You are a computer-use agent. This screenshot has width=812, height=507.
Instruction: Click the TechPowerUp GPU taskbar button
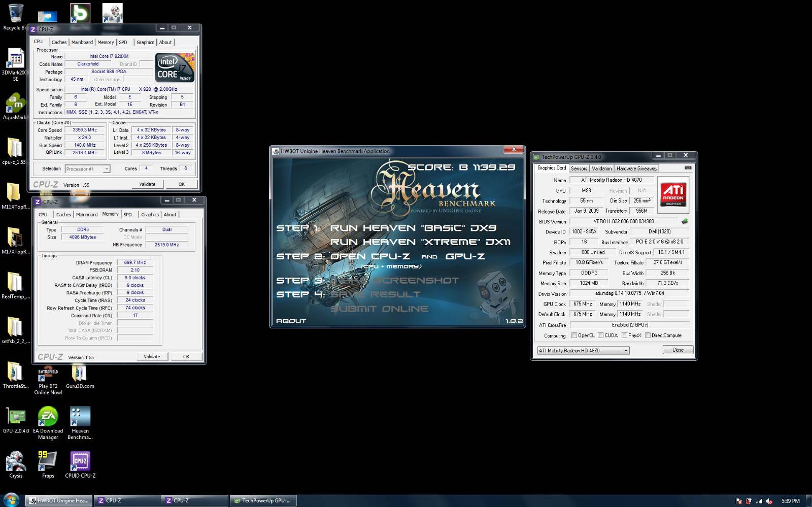click(x=263, y=500)
